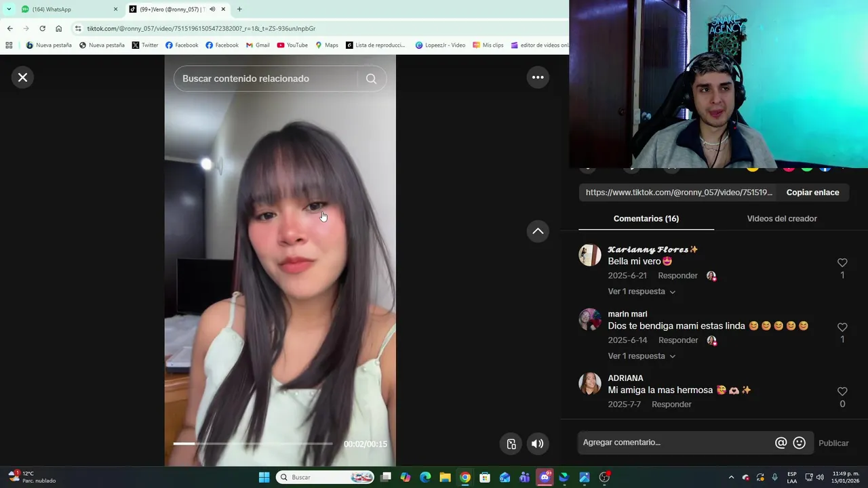This screenshot has height=488, width=868.
Task: Open the 'Lista de reproducci...' bookmark
Action: coord(375,45)
